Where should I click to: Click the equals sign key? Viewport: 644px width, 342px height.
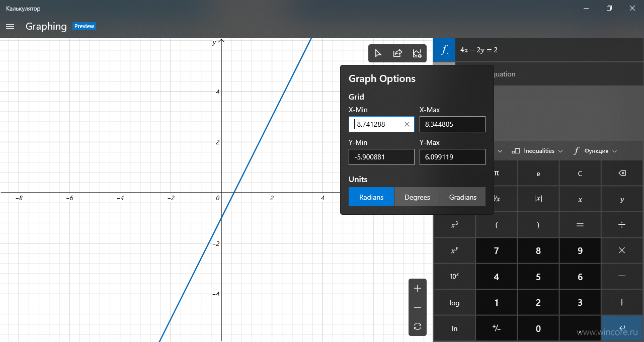click(x=580, y=225)
